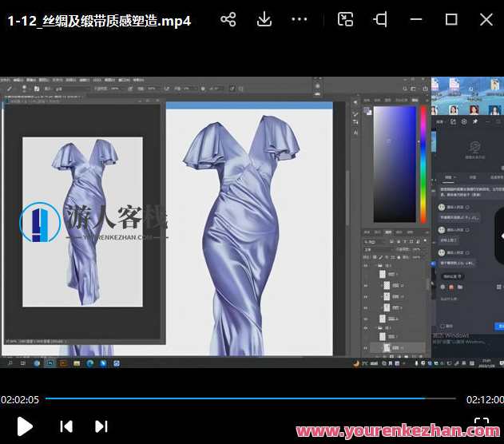Open the share icon in the title bar

(228, 20)
